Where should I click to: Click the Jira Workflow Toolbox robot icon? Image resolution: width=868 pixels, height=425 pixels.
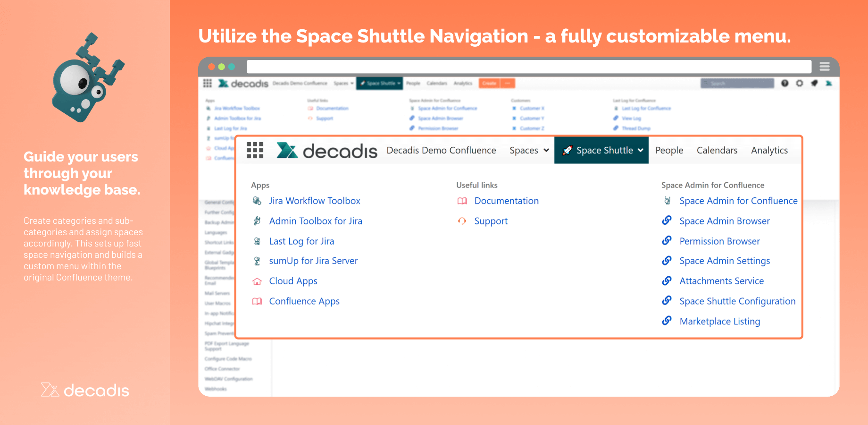[257, 201]
